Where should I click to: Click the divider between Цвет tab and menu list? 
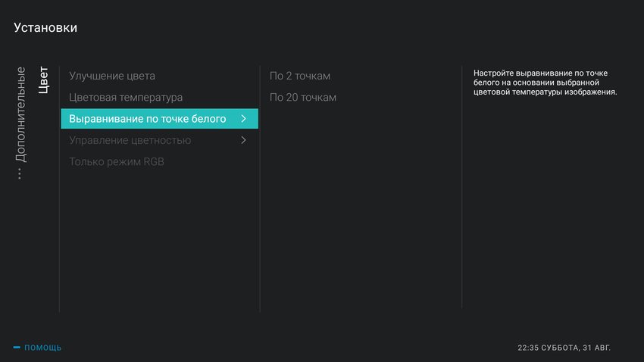59,188
